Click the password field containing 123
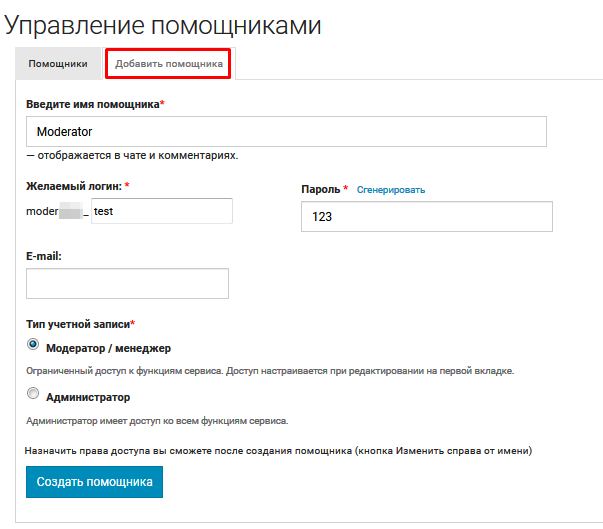Screen dimensions: 603x529 [x=426, y=216]
